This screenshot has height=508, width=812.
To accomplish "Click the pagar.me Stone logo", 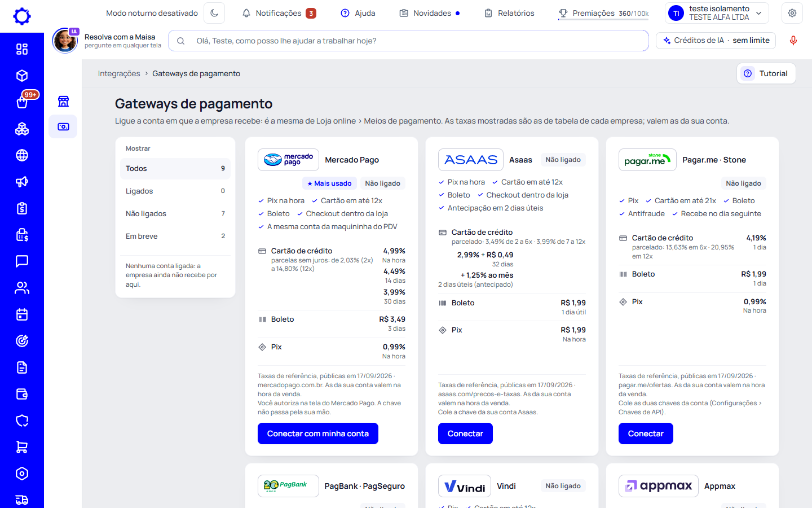I will pos(647,160).
